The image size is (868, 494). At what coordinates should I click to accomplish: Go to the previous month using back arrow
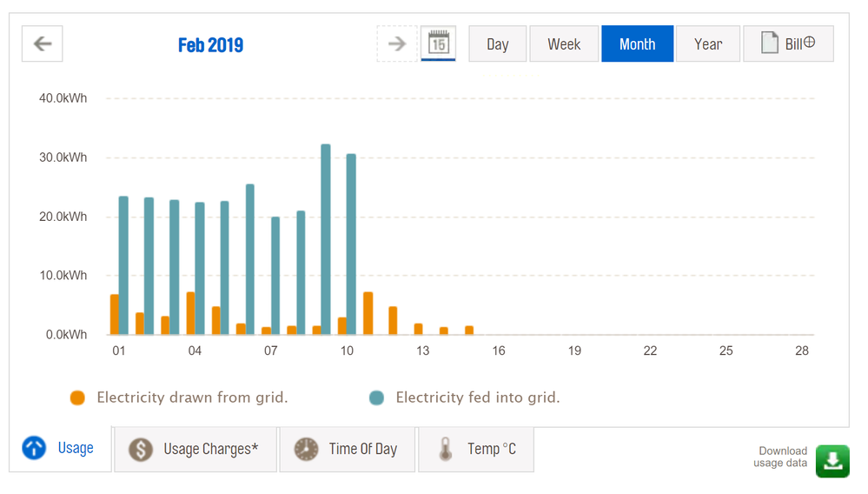pyautogui.click(x=42, y=44)
